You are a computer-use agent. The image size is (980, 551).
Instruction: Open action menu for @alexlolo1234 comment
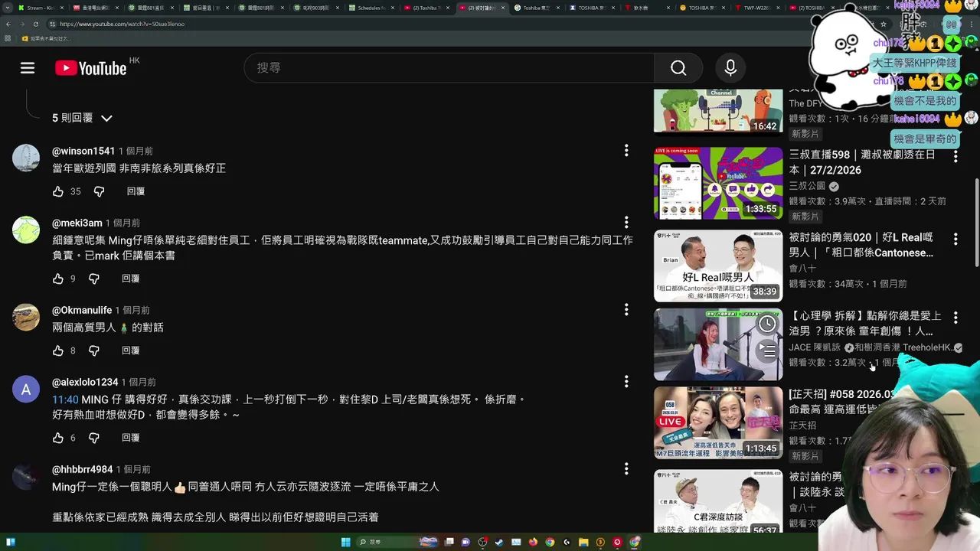pos(626,381)
